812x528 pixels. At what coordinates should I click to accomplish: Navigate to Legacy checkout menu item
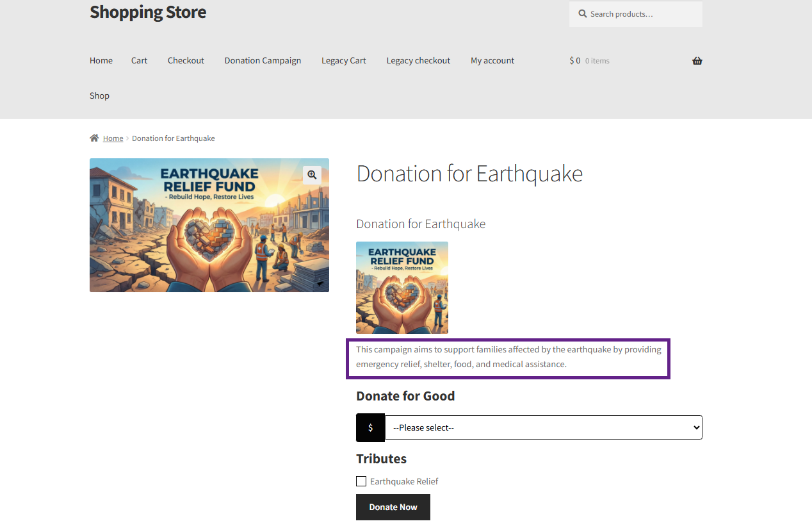point(418,60)
